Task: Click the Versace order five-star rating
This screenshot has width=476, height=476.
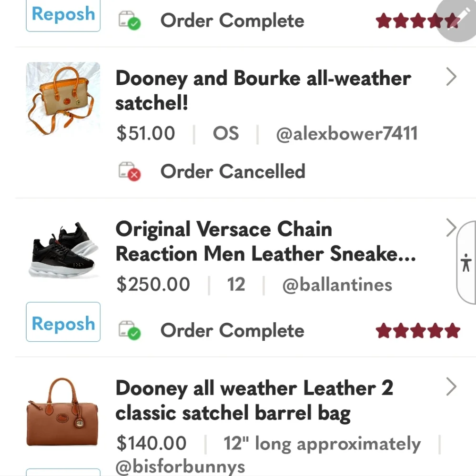Action: 417,330
